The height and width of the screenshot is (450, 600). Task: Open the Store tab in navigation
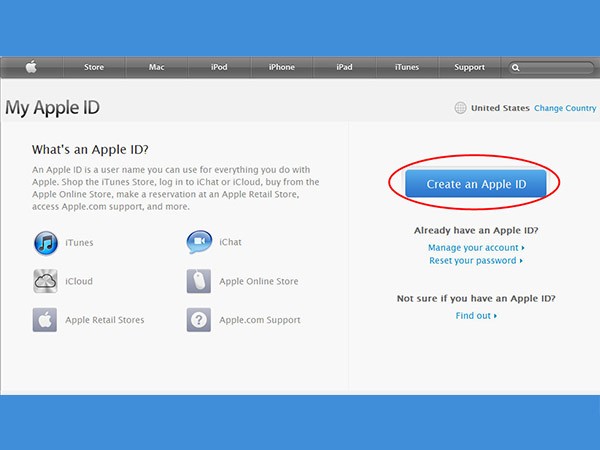pyautogui.click(x=94, y=67)
